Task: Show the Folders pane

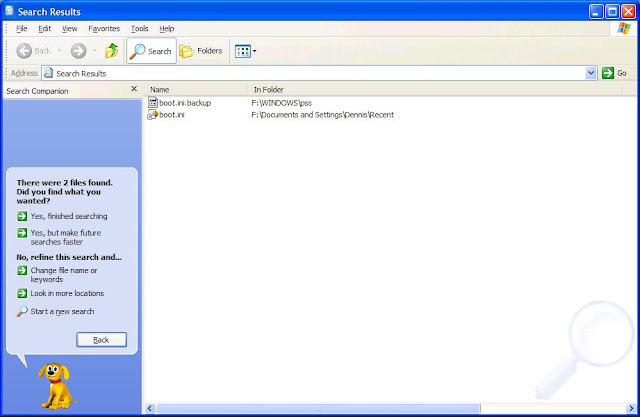Action: pos(201,51)
